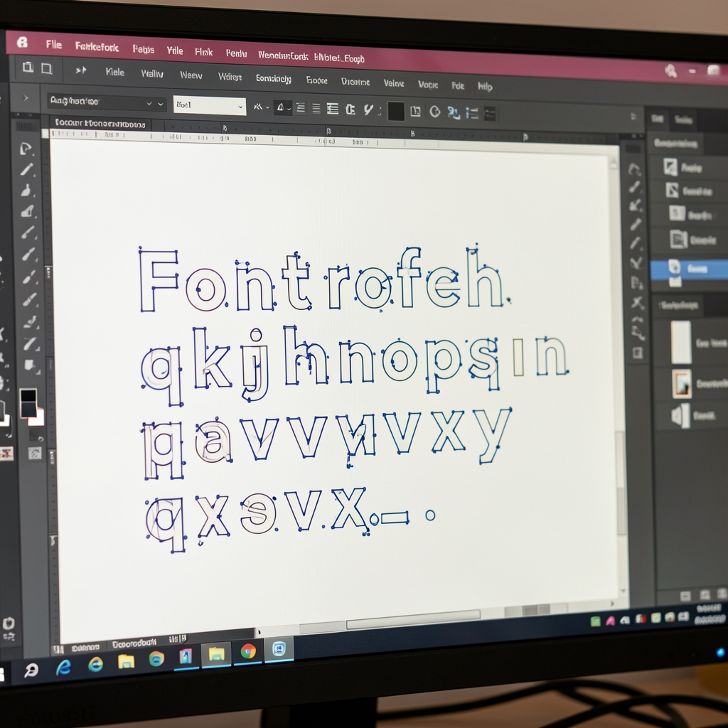Image resolution: width=728 pixels, height=728 pixels.
Task: Open the font size dropdown next to style box
Action: click(261, 107)
